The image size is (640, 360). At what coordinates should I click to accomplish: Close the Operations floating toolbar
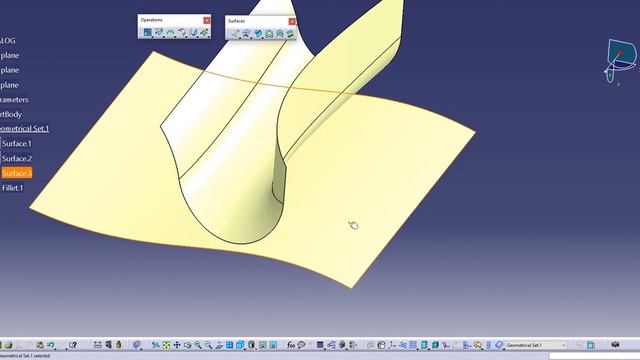207,20
